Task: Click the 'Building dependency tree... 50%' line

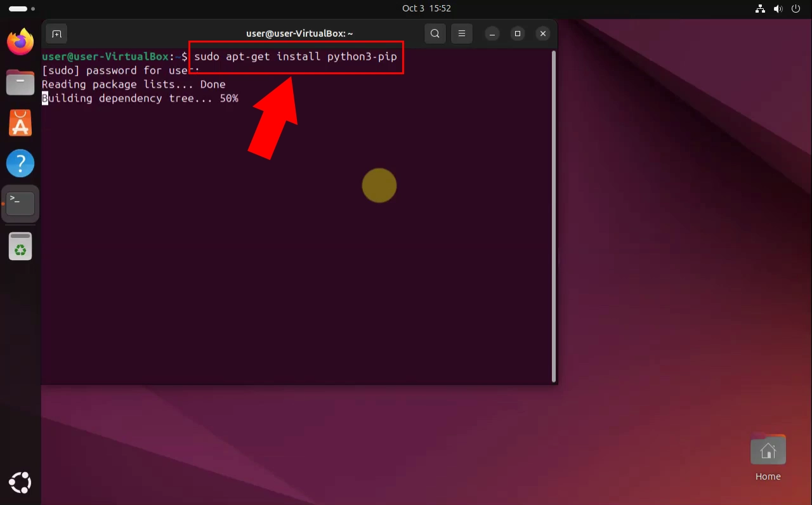Action: coord(140,98)
